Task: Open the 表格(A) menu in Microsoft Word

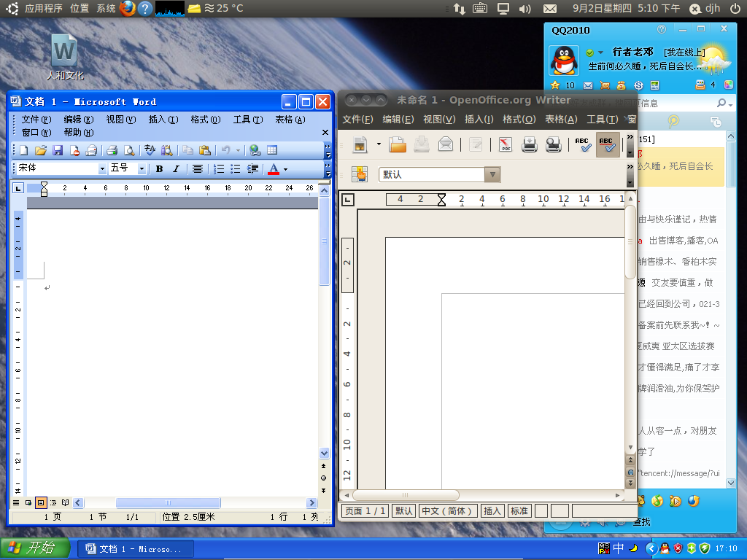Action: click(290, 119)
